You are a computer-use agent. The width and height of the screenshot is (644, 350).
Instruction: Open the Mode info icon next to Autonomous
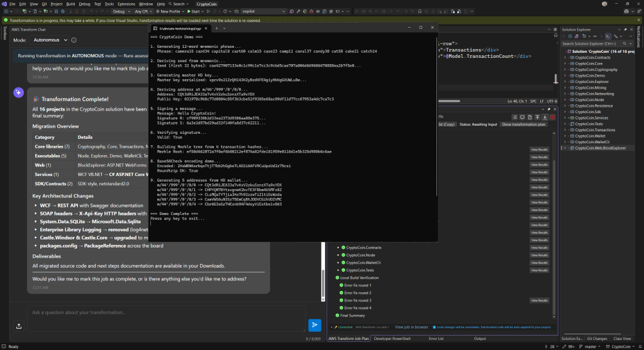(74, 40)
